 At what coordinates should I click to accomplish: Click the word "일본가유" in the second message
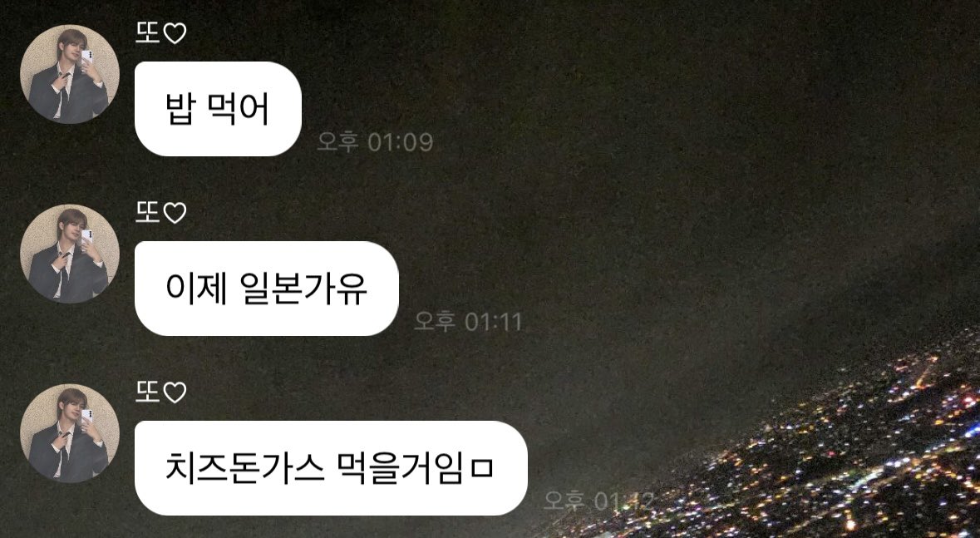(303, 289)
